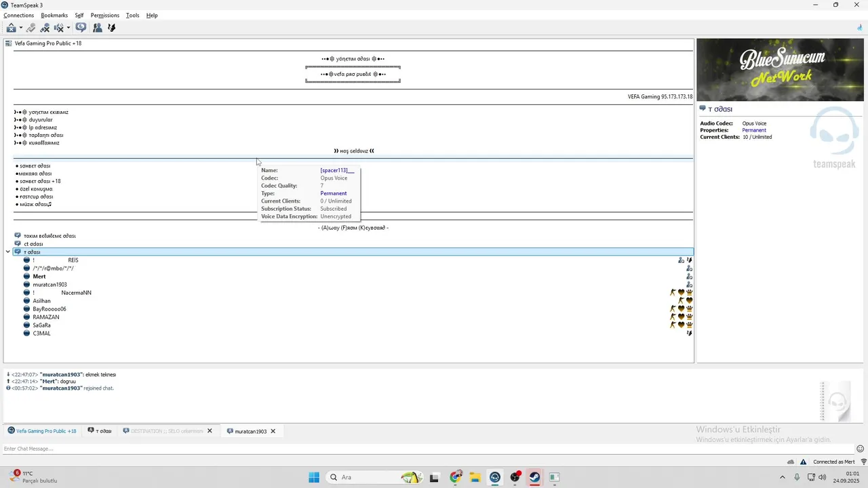868x488 pixels.
Task: Click the identities toolbar icon next to contacts
Action: 112,28
